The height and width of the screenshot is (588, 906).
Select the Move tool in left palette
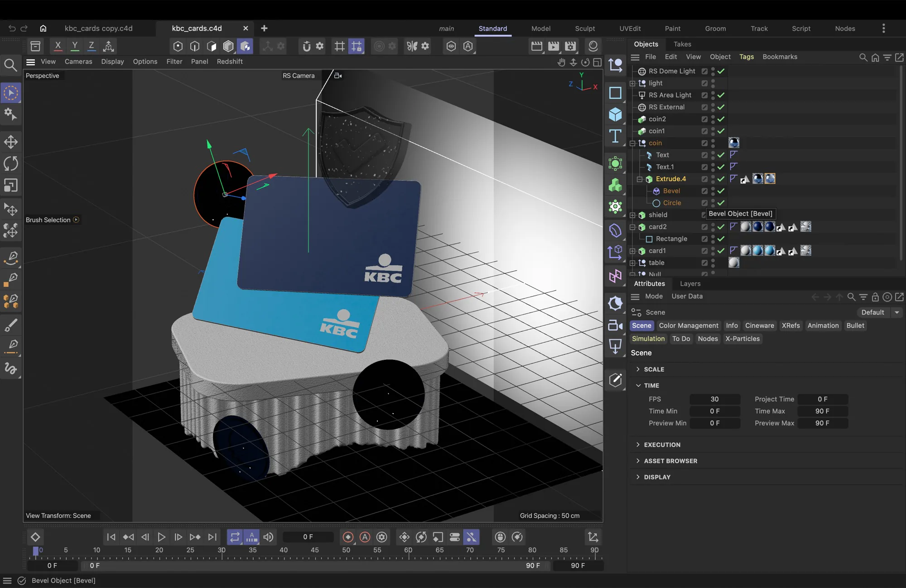point(11,142)
